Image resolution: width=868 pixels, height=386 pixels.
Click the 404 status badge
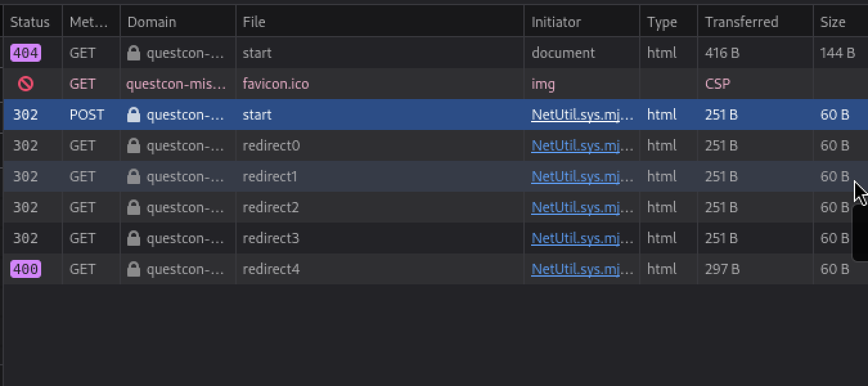(26, 53)
